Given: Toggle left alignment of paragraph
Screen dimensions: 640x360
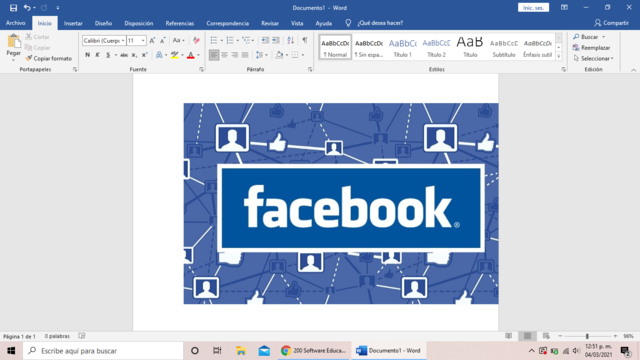Looking at the screenshot, I should click(214, 55).
